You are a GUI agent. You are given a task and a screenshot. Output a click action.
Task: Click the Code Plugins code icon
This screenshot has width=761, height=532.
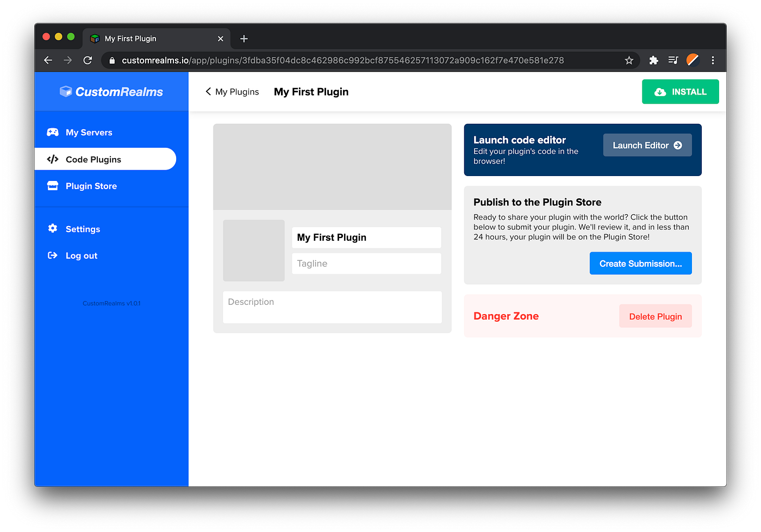point(52,159)
